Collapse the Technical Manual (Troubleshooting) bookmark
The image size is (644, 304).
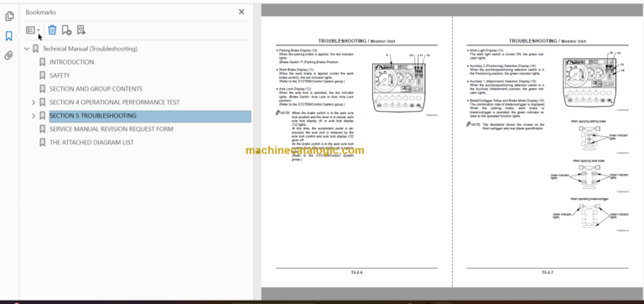[x=27, y=49]
